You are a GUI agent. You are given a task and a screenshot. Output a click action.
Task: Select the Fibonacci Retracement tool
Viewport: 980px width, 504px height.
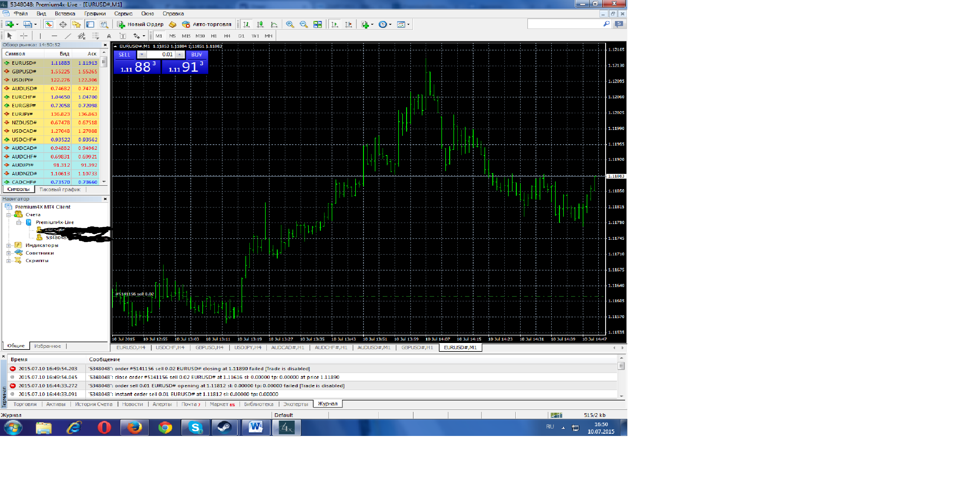(x=95, y=36)
